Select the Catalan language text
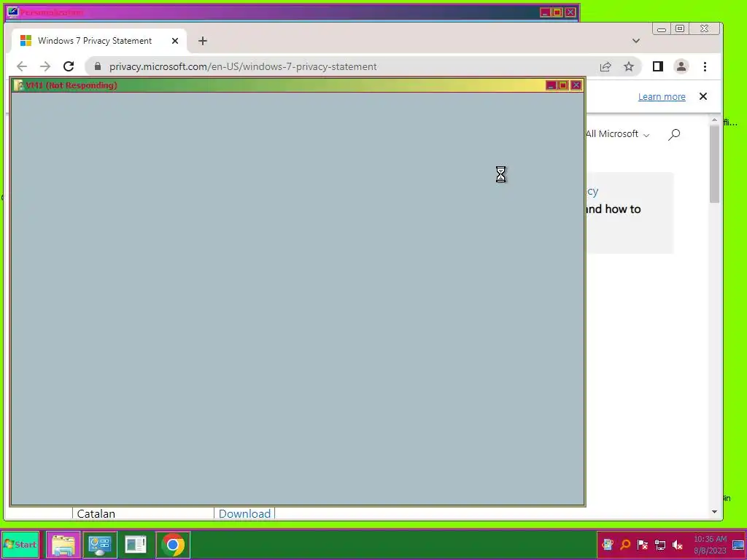This screenshot has height=560, width=747. [96, 513]
